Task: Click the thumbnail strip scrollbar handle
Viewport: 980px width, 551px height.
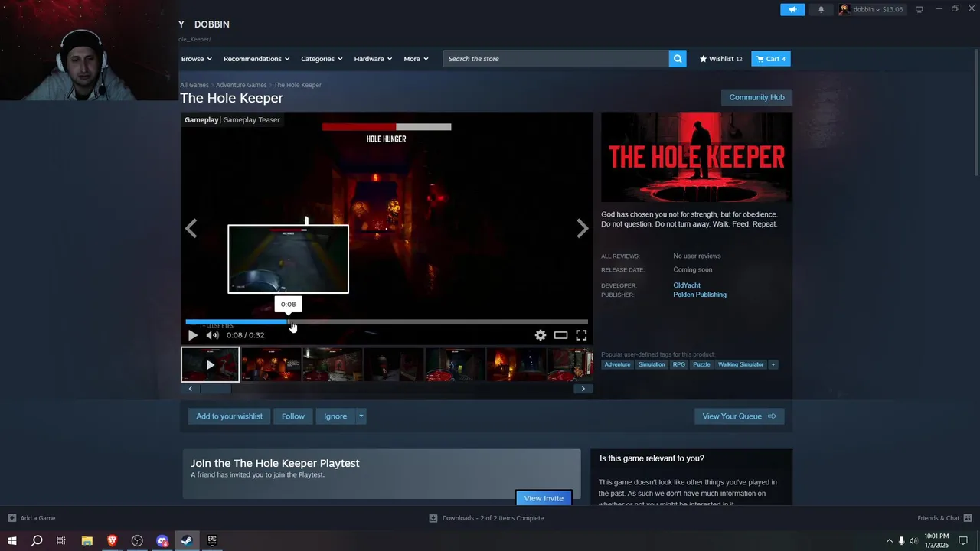Action: (x=216, y=389)
